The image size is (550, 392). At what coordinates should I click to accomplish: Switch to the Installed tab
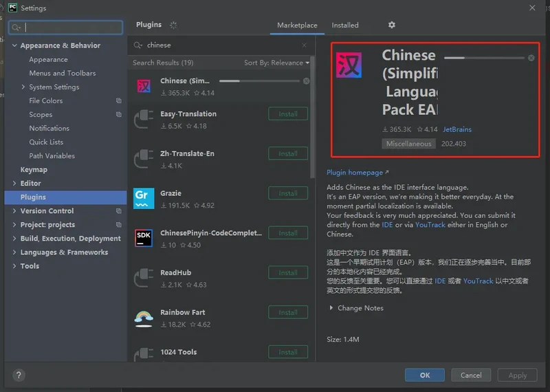(x=345, y=25)
